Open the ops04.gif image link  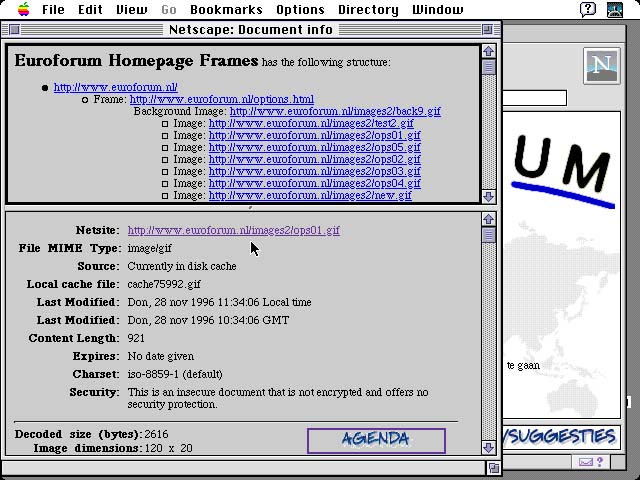(314, 183)
